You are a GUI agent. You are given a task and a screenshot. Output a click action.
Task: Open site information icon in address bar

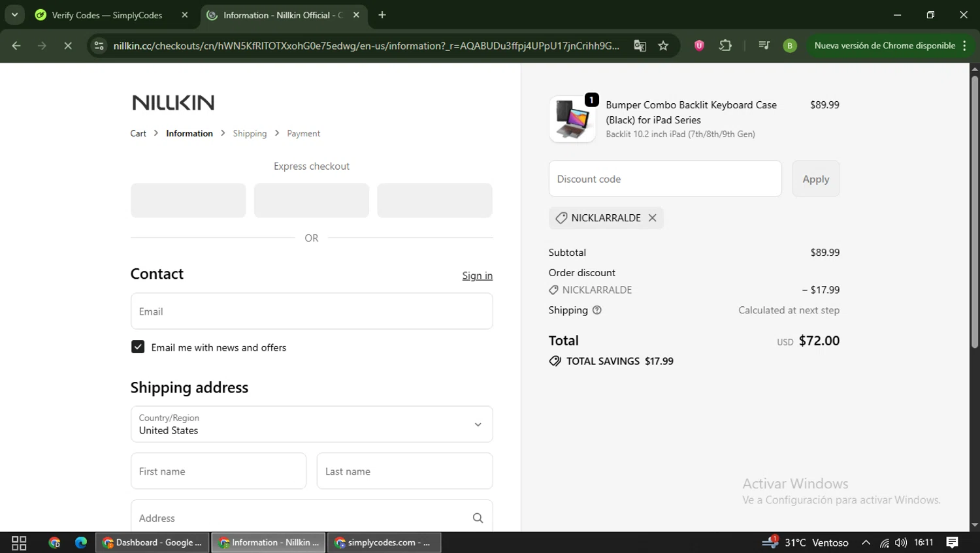pos(99,46)
